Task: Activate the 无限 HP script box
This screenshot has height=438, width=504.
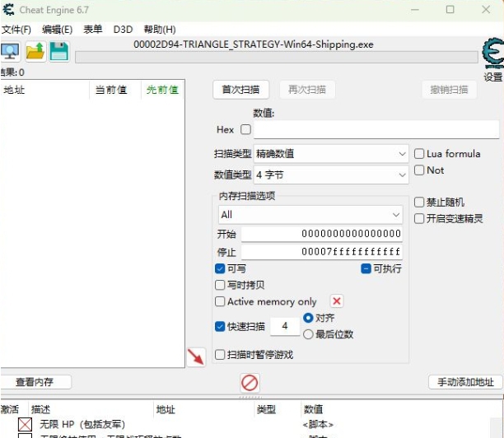Action: pos(25,424)
